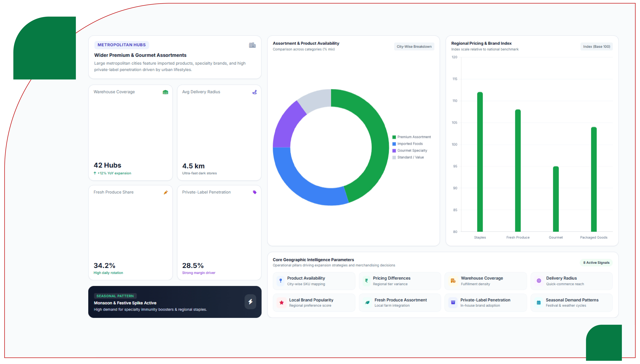Click the City-Wise Breakdown badge
Screen dimensions: 640x364
pos(414,46)
